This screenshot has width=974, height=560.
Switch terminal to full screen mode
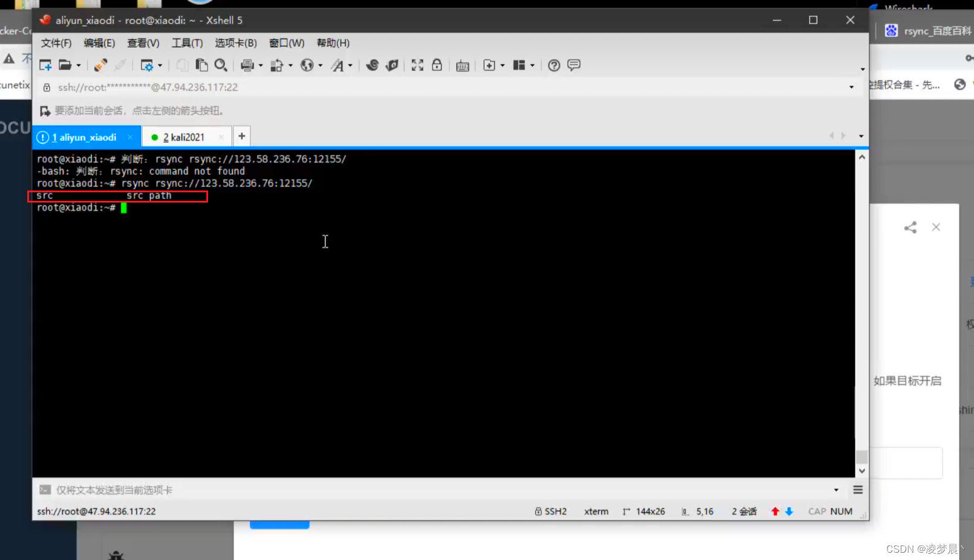417,65
